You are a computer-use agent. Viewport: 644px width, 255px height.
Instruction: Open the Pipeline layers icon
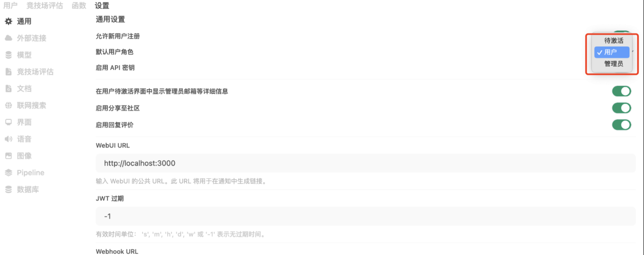(9, 173)
